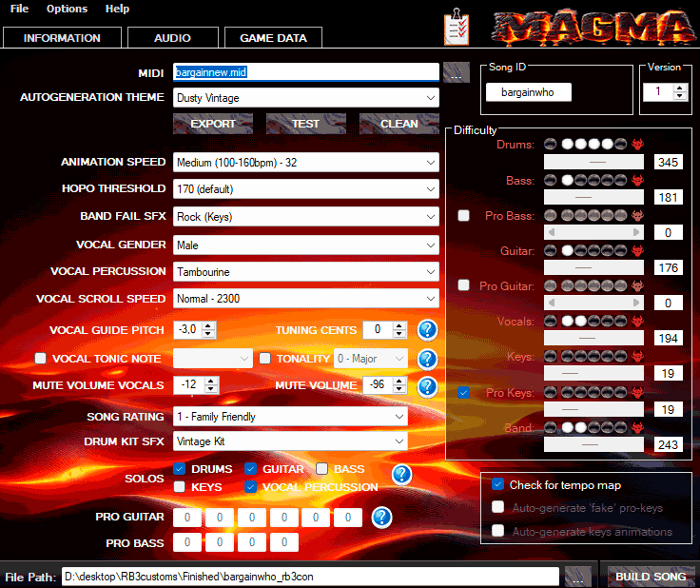700x588 pixels.
Task: Click the devil head icon for Drums difficulty
Action: (x=638, y=145)
